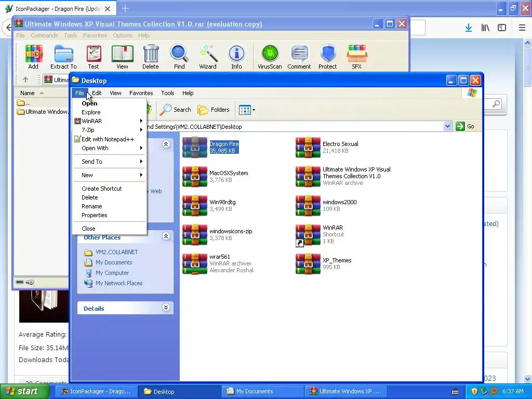The width and height of the screenshot is (532, 399).
Task: Open the address bar dropdown arrow
Action: click(x=447, y=127)
